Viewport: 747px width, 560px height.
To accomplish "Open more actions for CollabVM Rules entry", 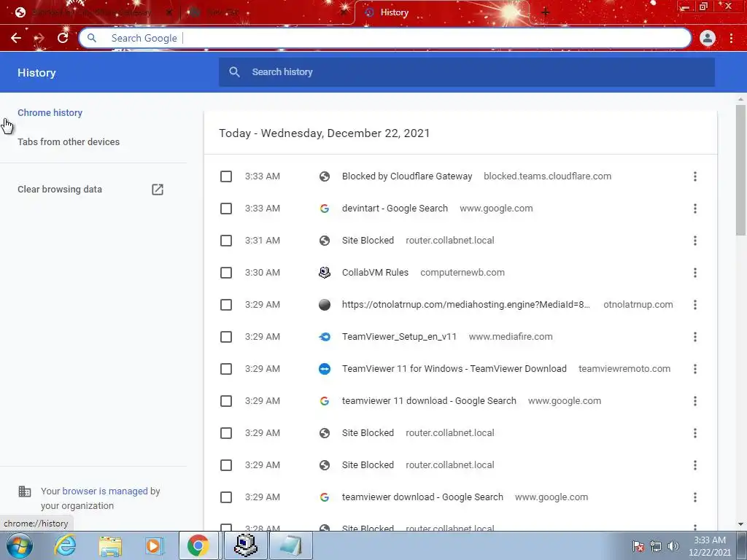I will pyautogui.click(x=695, y=273).
